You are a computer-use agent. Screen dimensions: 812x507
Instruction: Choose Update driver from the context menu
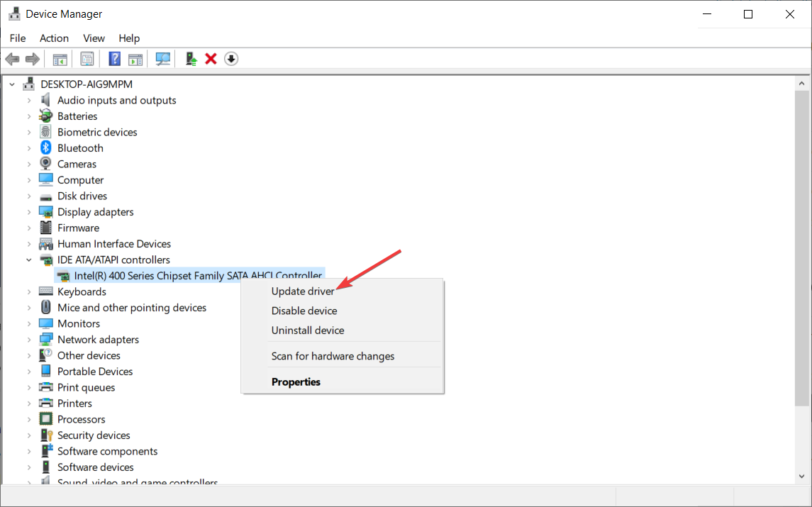pos(343,291)
